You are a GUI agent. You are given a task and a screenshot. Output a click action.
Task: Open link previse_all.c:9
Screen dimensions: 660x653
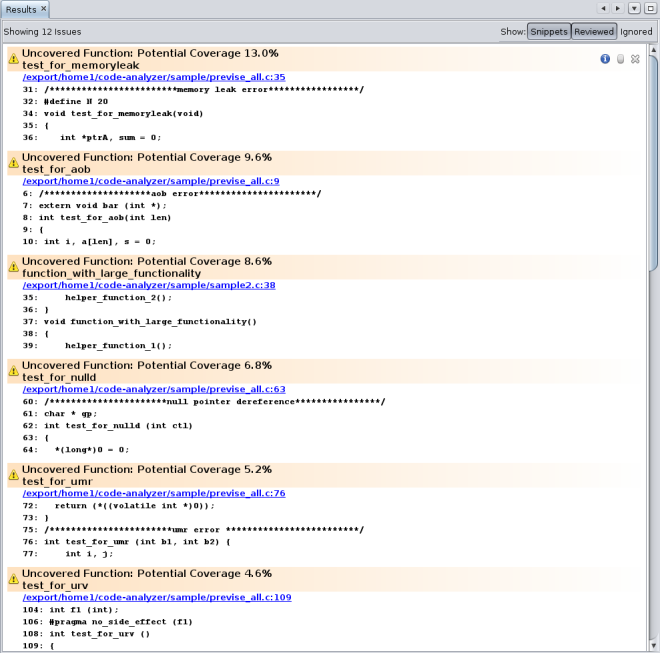pyautogui.click(x=151, y=181)
